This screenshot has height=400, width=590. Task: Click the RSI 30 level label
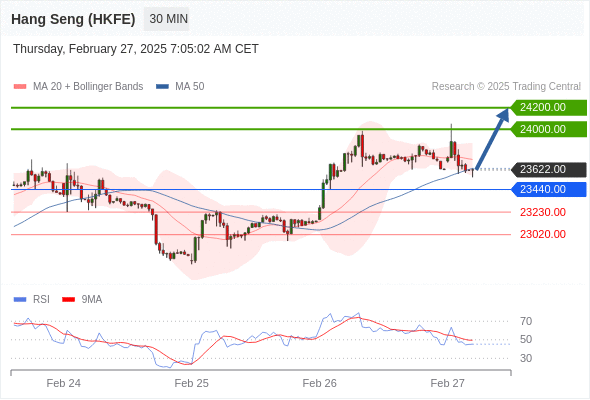click(526, 358)
